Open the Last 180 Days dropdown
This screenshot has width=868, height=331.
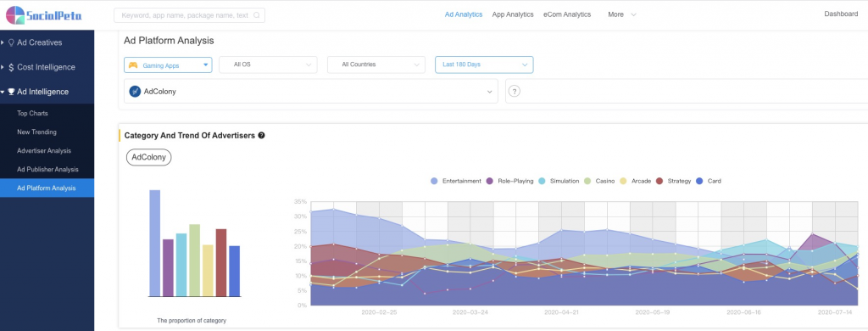pyautogui.click(x=484, y=65)
